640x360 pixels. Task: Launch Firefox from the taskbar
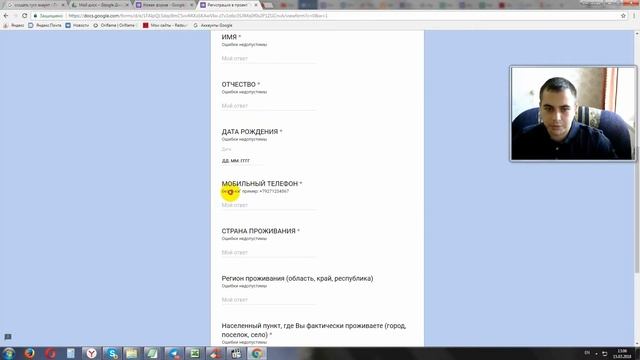(29, 353)
